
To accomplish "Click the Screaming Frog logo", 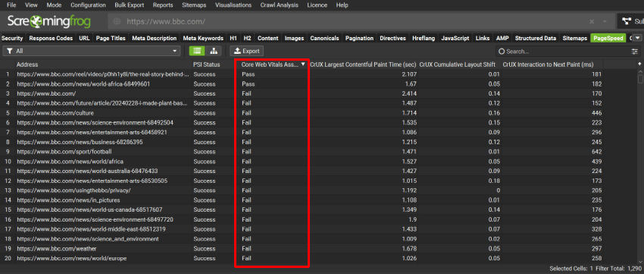I will coord(49,21).
